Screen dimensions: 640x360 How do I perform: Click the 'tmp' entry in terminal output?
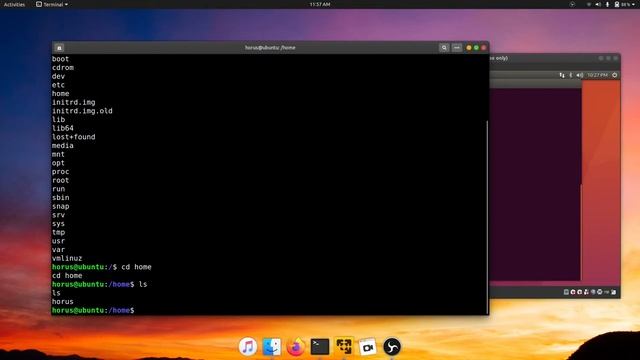[x=58, y=232]
